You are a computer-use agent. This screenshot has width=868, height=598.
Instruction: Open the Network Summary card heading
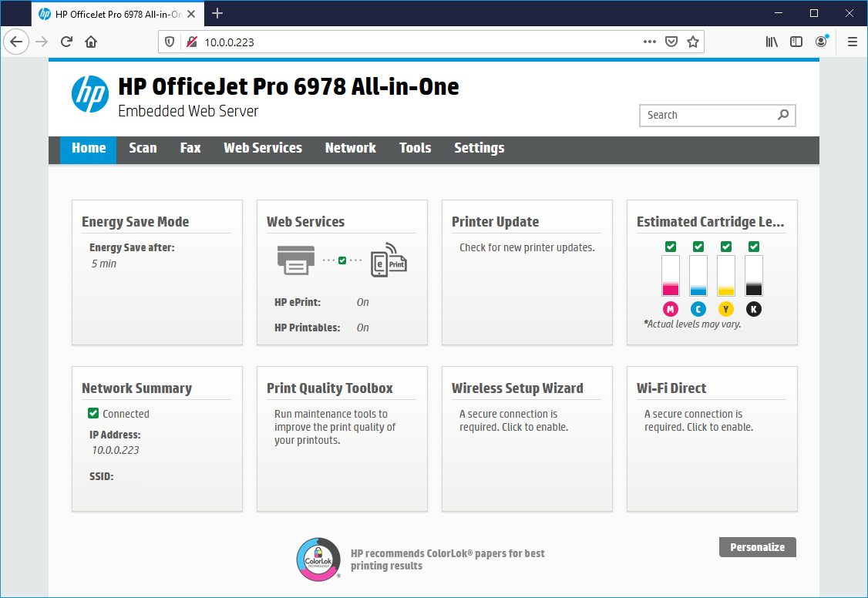point(136,388)
